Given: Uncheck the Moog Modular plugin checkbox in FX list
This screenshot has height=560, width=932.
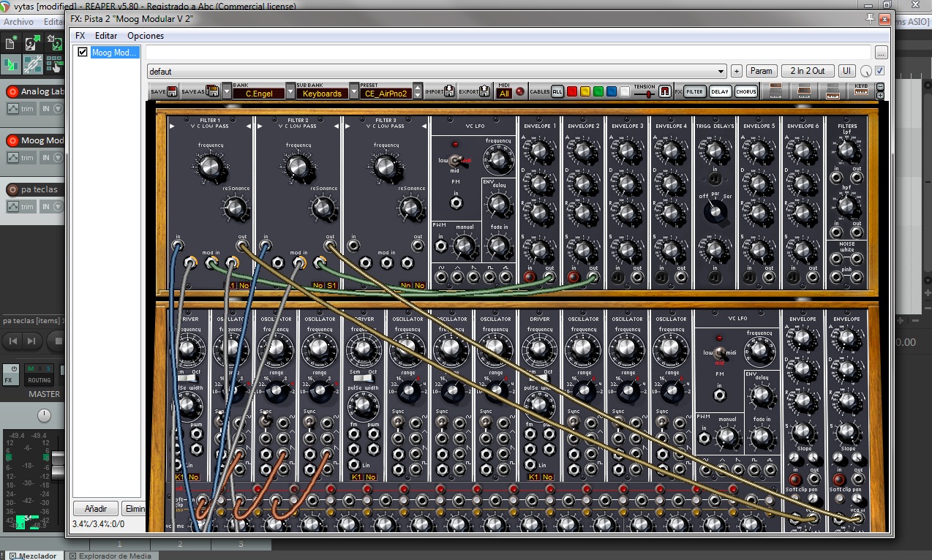Looking at the screenshot, I should 83,52.
